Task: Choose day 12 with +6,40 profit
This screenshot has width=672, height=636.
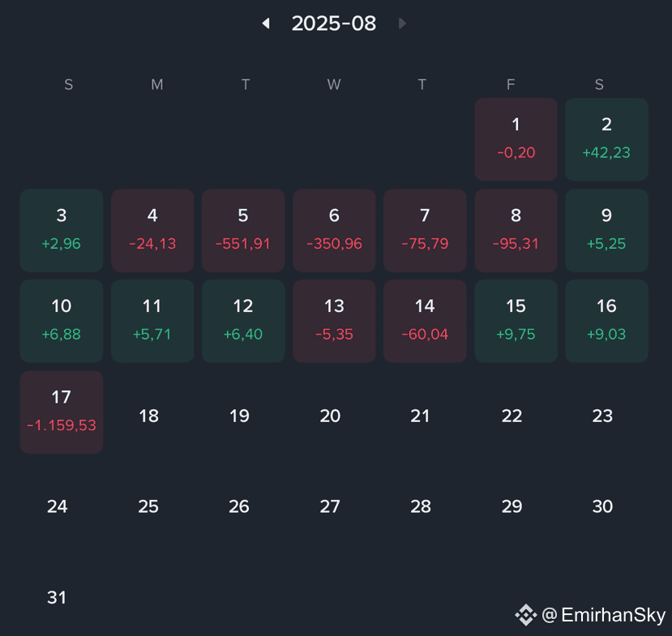Action: pos(243,321)
